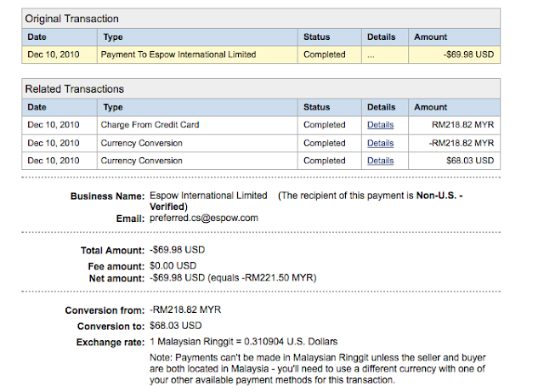
Task: Click Dec 10, 2010 date in Original Transaction
Action: point(54,54)
